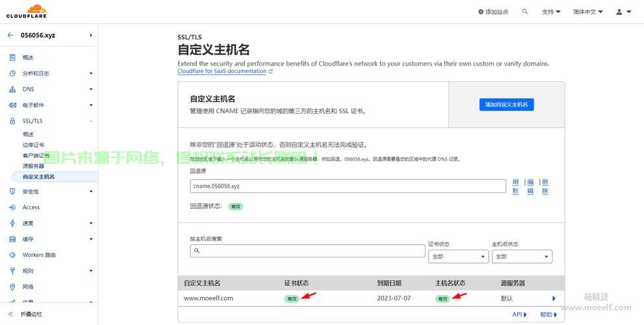The height and width of the screenshot is (325, 644).
Task: Open Workers 路由 menu item
Action: click(x=39, y=255)
